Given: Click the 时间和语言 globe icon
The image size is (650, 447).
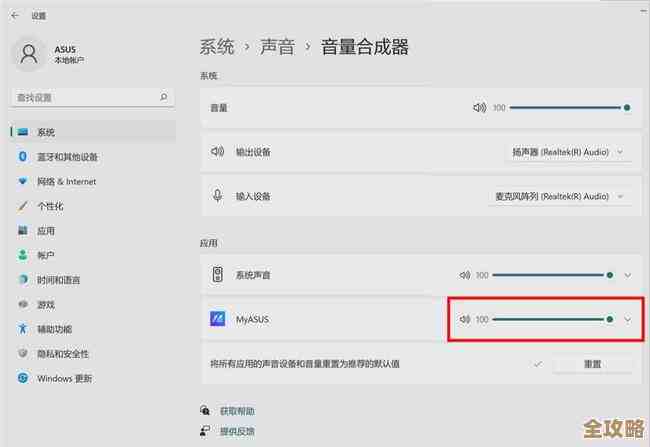Looking at the screenshot, I should tap(23, 279).
